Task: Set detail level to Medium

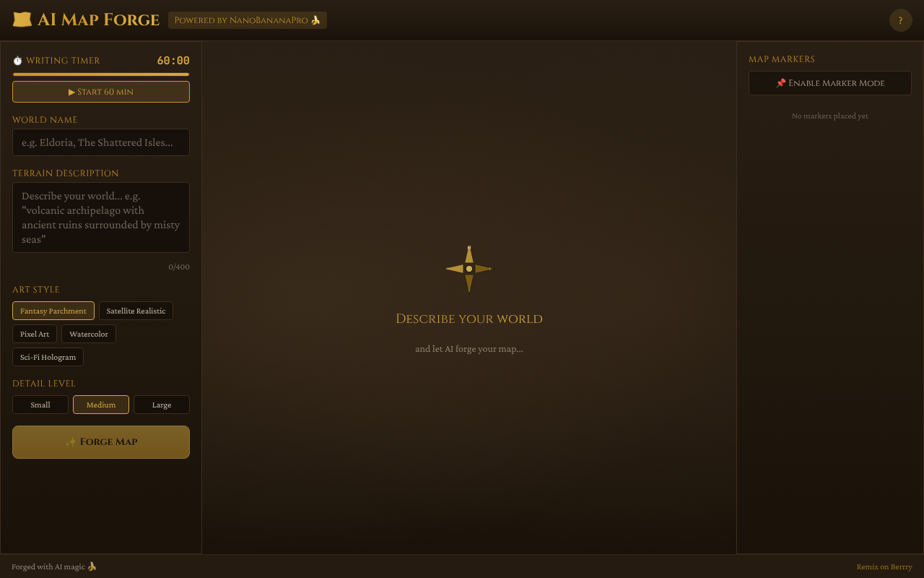Action: 101,405
